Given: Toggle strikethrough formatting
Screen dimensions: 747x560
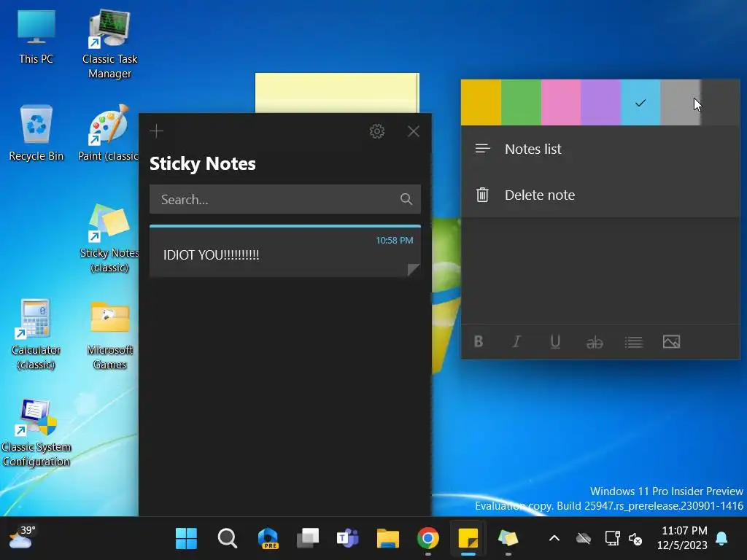Looking at the screenshot, I should click(594, 342).
